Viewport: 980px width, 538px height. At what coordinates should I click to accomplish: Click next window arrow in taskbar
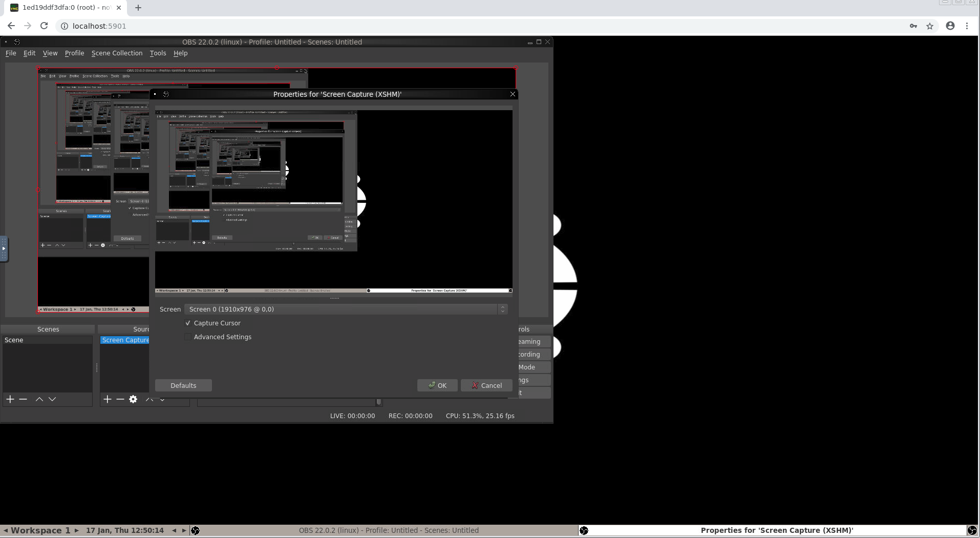pos(184,531)
